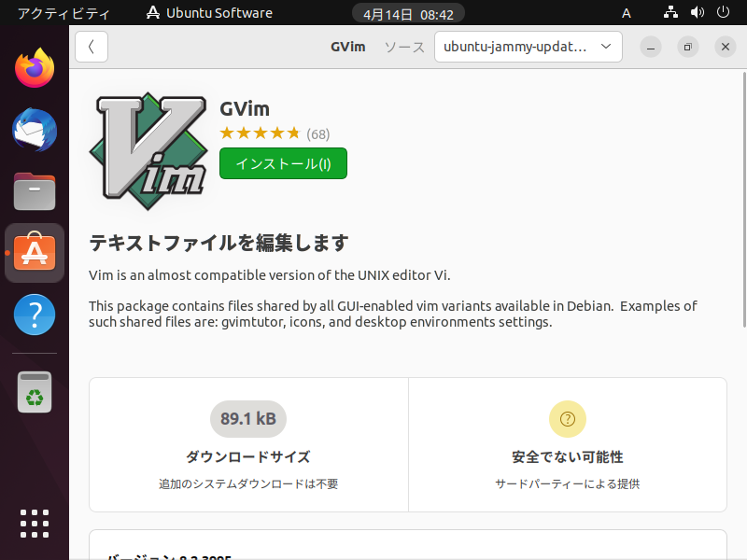Screen dimensions: 747x560
Task: Click the GVim title in the header bar
Action: pos(347,47)
